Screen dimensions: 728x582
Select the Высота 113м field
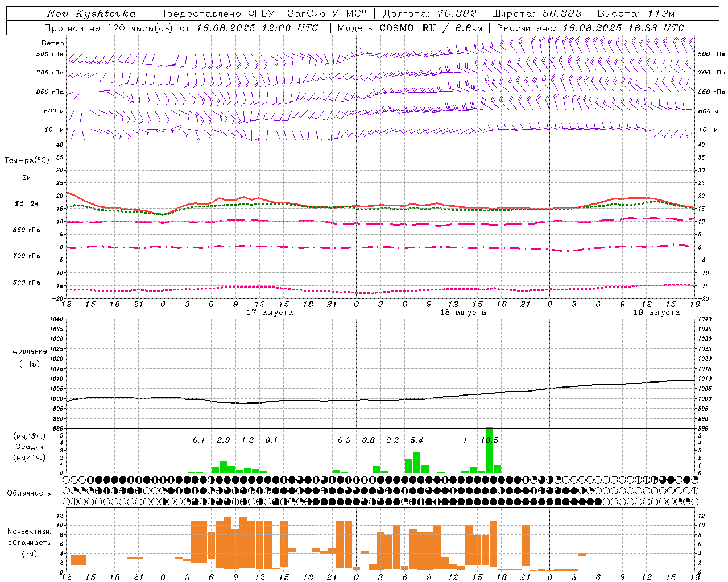pos(636,14)
